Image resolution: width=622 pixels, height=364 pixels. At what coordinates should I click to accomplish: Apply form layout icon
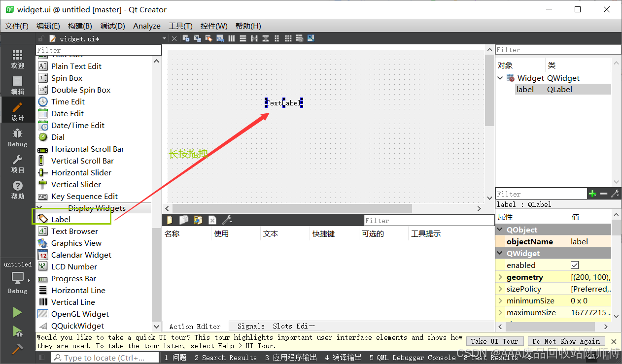click(x=277, y=38)
